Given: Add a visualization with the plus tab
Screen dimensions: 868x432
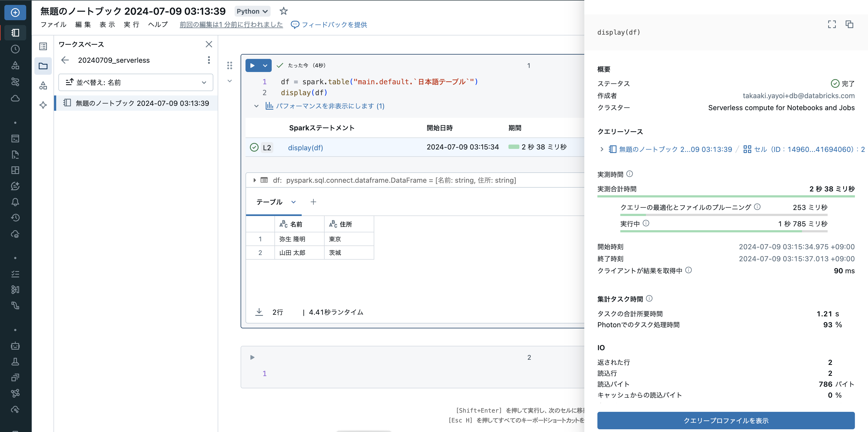Looking at the screenshot, I should (313, 202).
